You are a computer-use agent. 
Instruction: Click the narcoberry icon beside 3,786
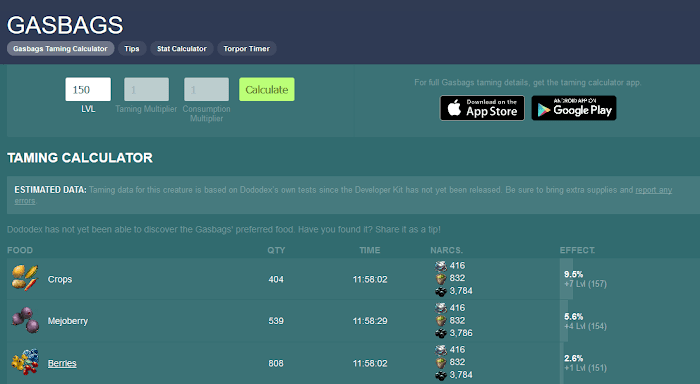click(441, 333)
